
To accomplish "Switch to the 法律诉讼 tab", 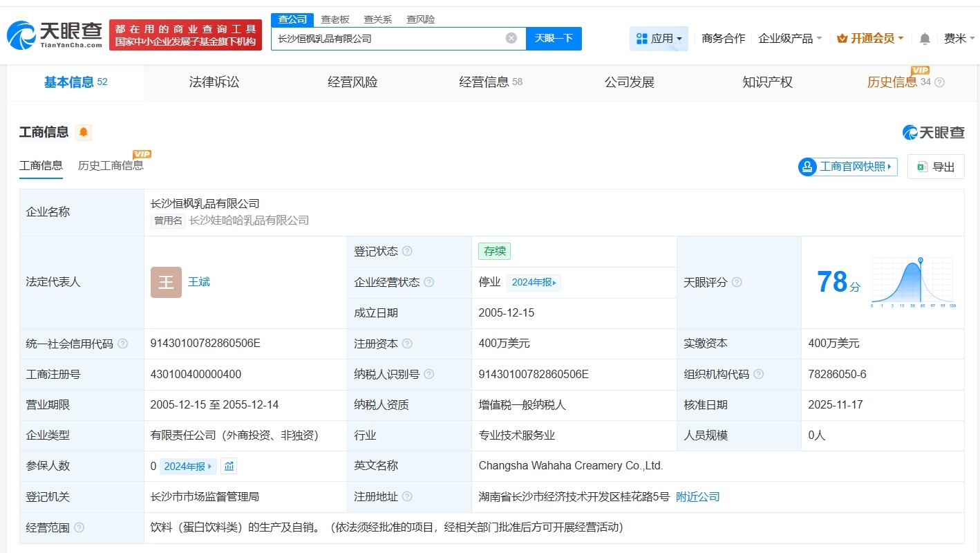I will (x=214, y=82).
